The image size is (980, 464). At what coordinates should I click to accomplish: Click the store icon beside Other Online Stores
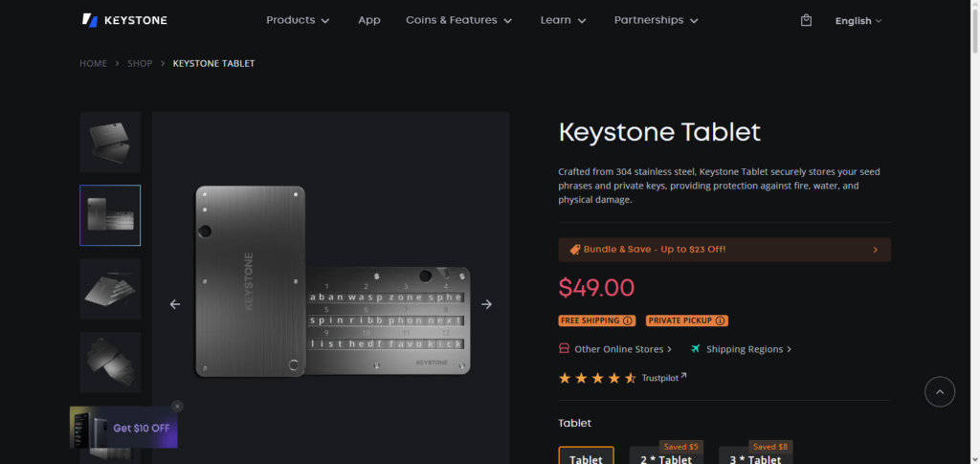tap(565, 348)
